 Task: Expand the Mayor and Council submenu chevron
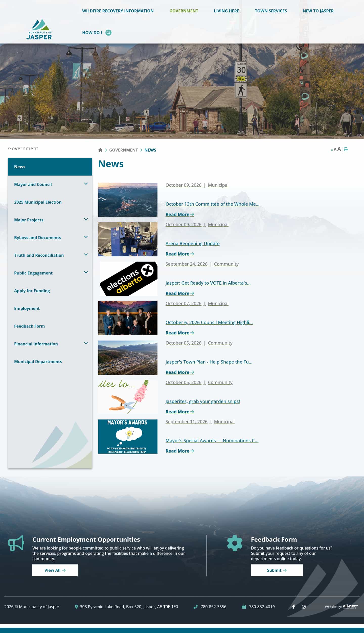click(x=86, y=184)
